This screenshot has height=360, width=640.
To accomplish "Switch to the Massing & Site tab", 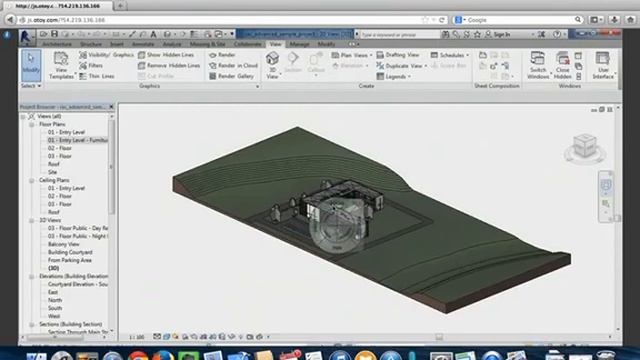I will (x=207, y=44).
